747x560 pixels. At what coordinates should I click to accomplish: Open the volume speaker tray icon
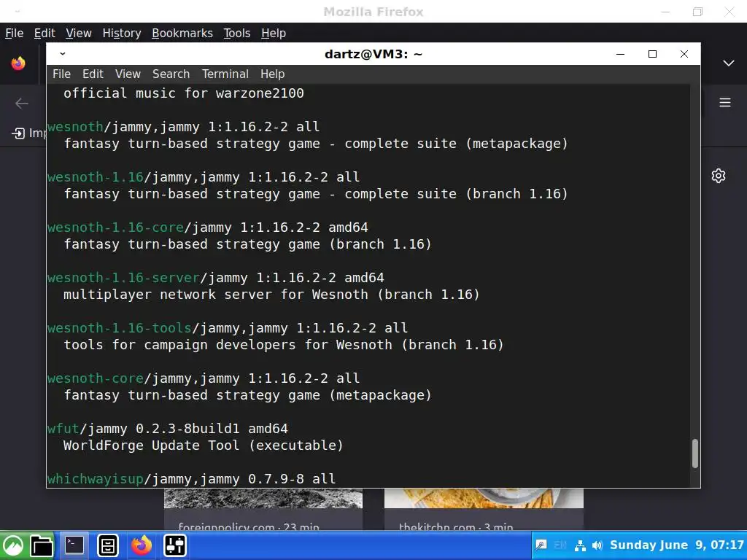597,545
